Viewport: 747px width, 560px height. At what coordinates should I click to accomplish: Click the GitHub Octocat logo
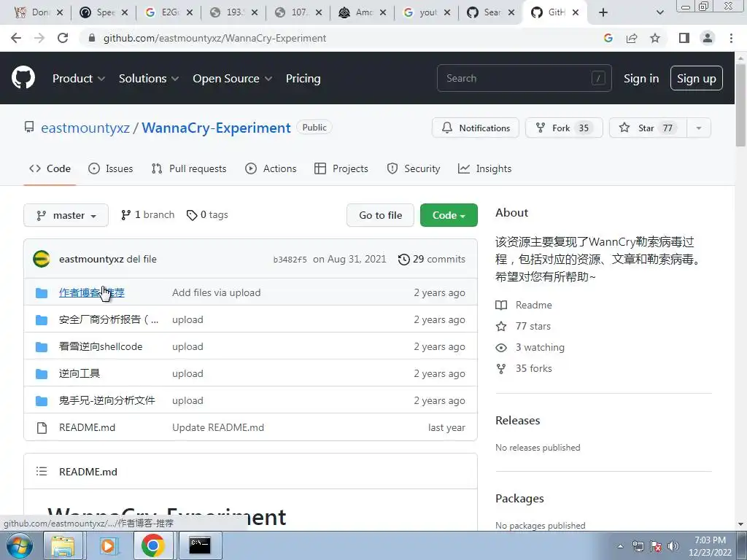(23, 78)
